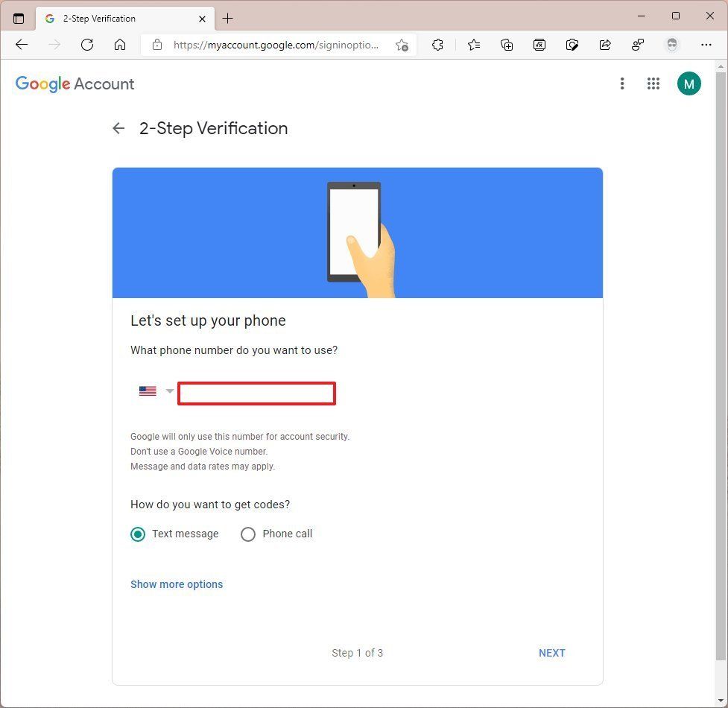
Task: Open the Favorites menu
Action: point(474,45)
